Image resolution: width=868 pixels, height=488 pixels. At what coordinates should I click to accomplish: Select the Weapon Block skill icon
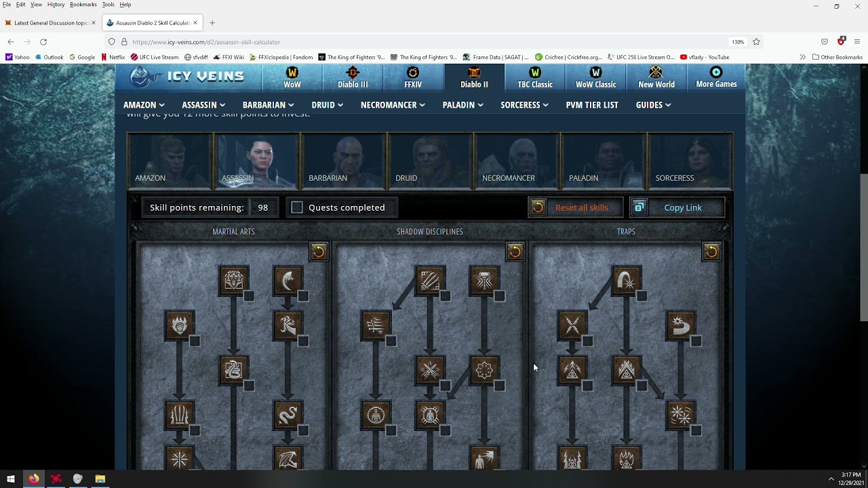[431, 369]
